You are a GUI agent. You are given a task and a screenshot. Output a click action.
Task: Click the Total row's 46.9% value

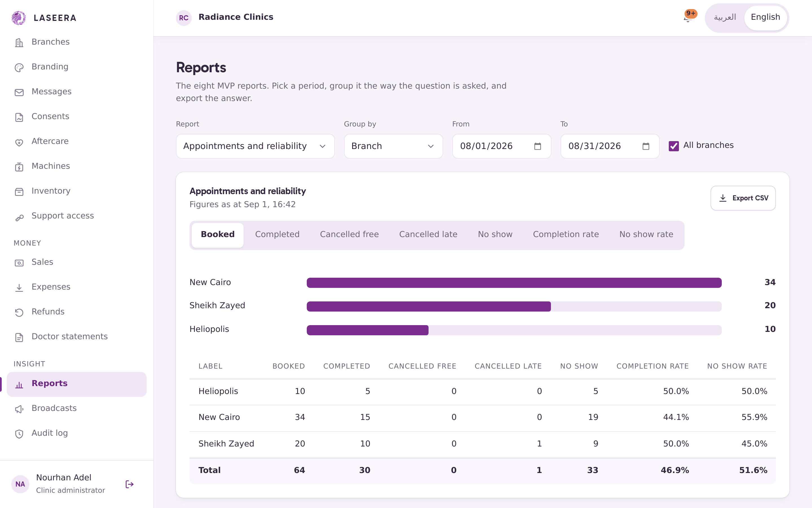click(x=675, y=470)
